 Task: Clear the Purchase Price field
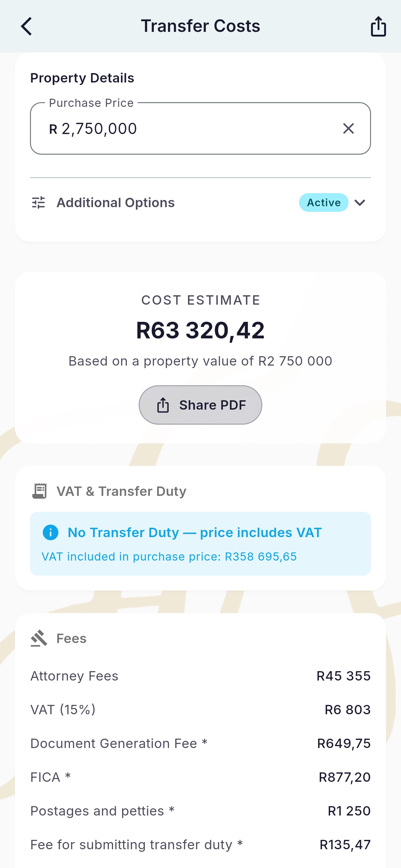(x=348, y=128)
